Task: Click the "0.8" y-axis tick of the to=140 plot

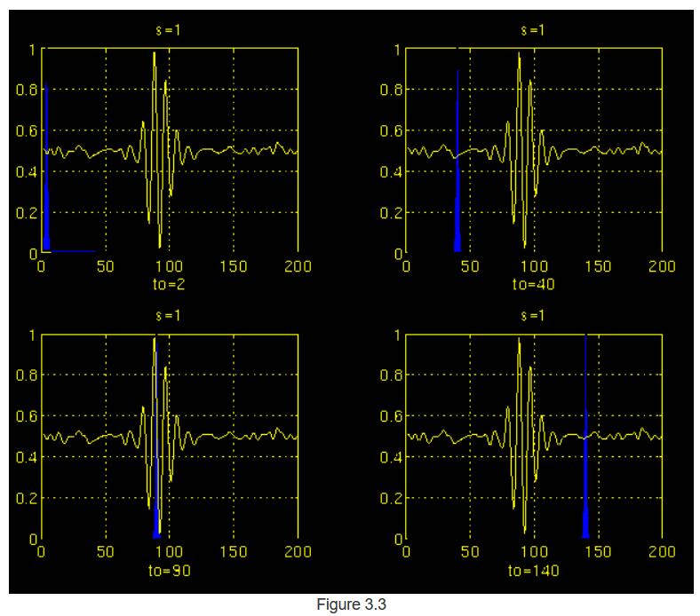Action: 391,375
